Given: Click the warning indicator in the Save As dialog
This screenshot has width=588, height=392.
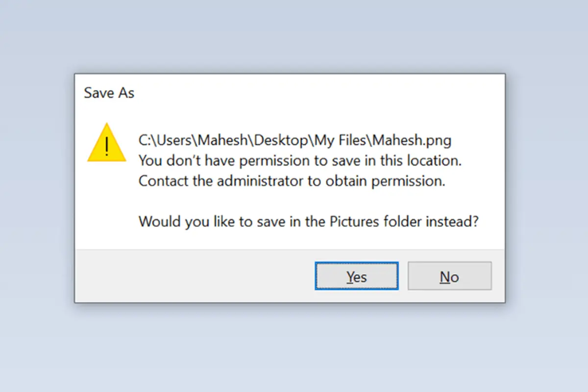Looking at the screenshot, I should [x=106, y=147].
